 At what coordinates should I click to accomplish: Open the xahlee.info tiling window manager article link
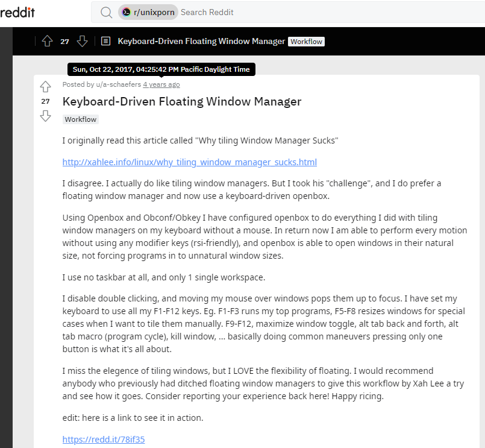189,162
